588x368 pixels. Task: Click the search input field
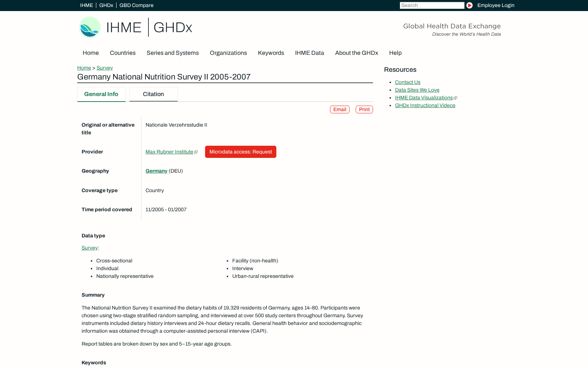click(432, 5)
